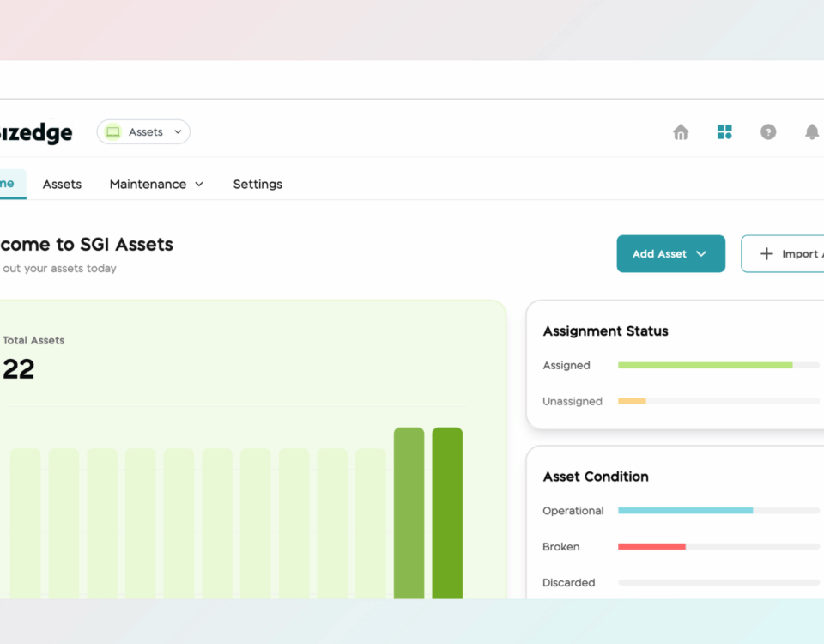Viewport: 824px width, 644px height.
Task: Select the Maintenance tab
Action: click(x=148, y=185)
